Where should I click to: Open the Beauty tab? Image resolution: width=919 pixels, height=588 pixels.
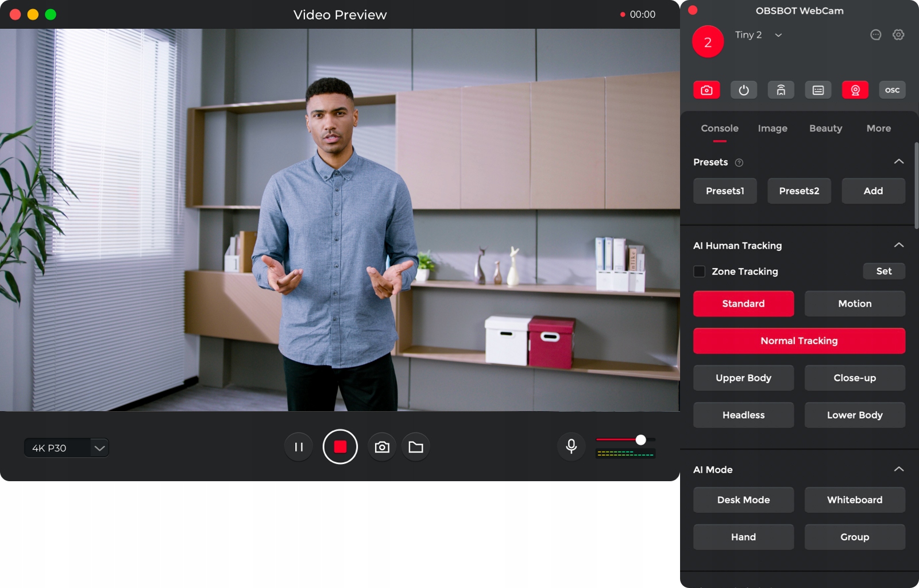click(825, 129)
